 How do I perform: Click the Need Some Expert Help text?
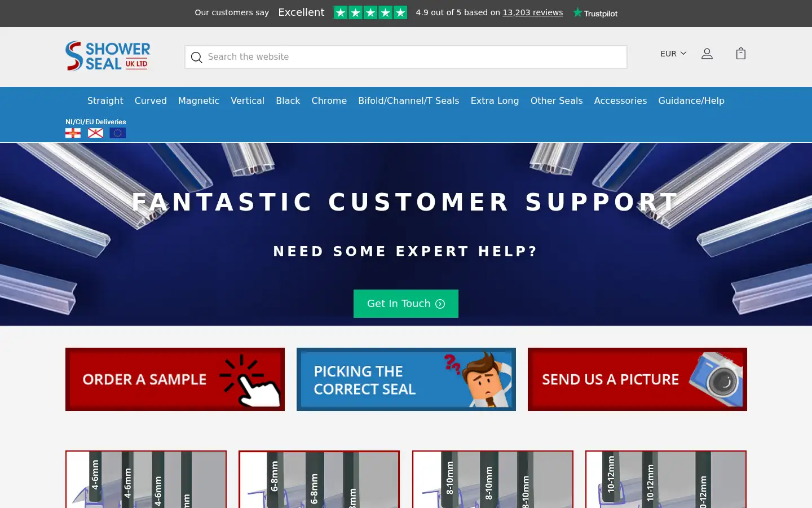(406, 251)
